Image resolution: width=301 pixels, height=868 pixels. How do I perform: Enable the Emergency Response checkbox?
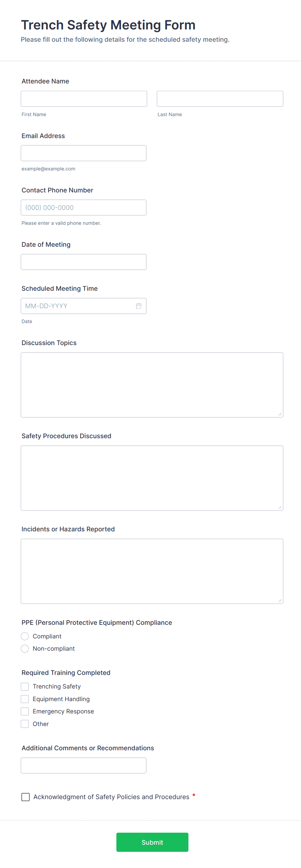25,711
